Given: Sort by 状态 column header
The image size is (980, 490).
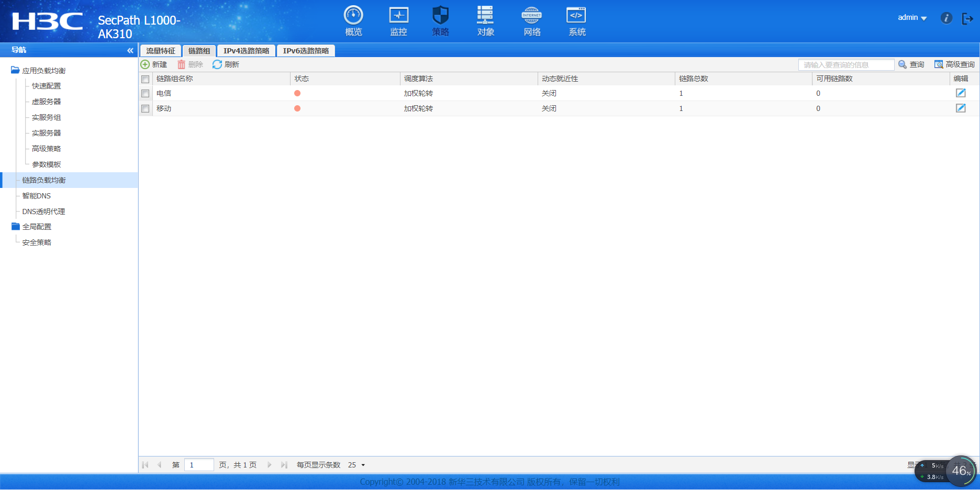Looking at the screenshot, I should (345, 79).
